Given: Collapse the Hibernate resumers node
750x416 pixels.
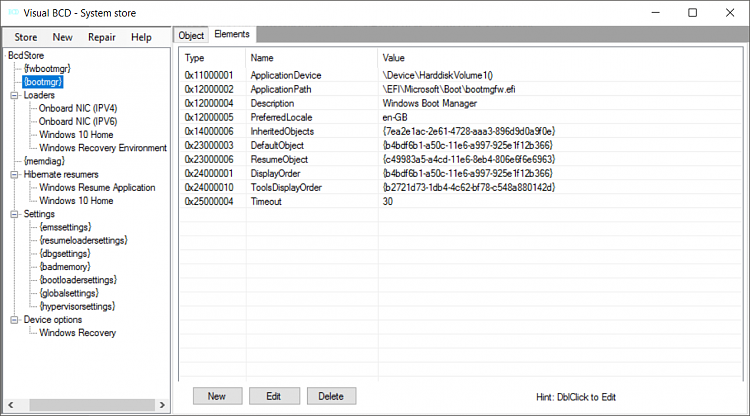Looking at the screenshot, I should 14,175.
